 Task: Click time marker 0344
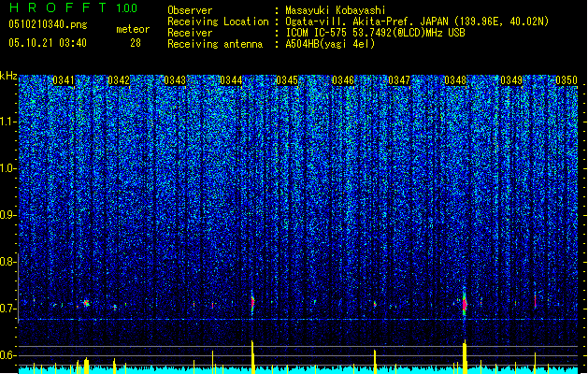pos(231,80)
